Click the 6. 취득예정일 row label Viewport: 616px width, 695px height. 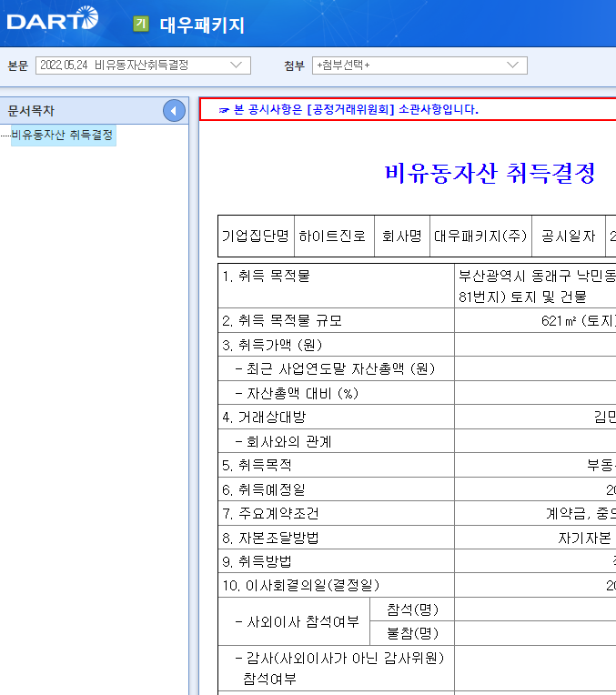(264, 489)
